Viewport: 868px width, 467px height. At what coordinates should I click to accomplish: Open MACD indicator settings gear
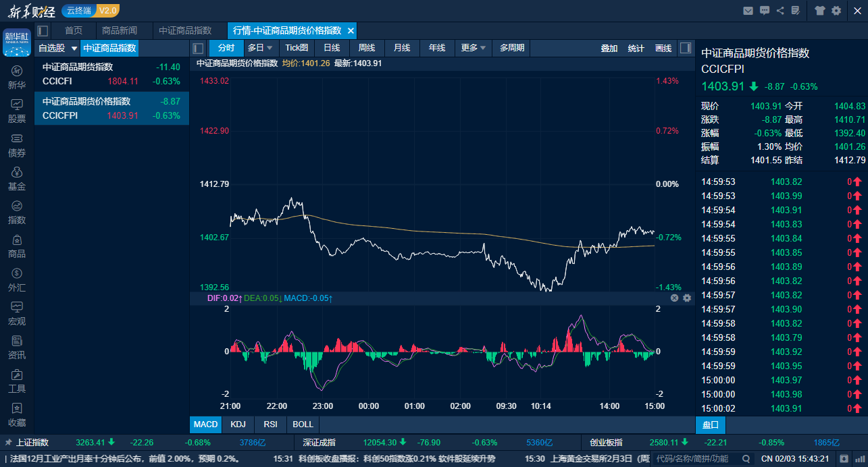687,298
